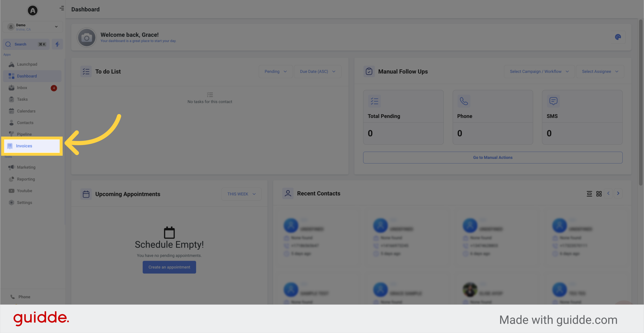Open Marketing in the sidebar
The height and width of the screenshot is (333, 644).
32,167
